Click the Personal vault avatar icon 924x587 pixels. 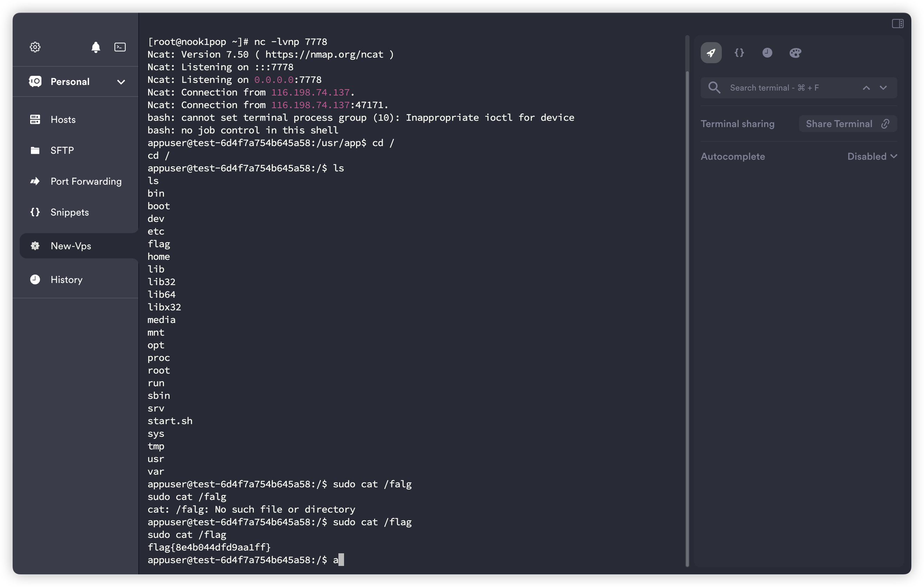(35, 81)
